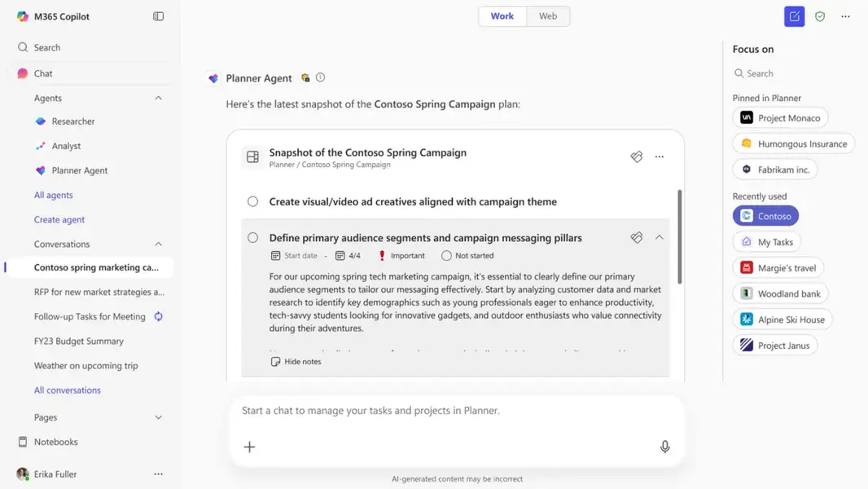
Task: Open the All agents link
Action: point(53,195)
